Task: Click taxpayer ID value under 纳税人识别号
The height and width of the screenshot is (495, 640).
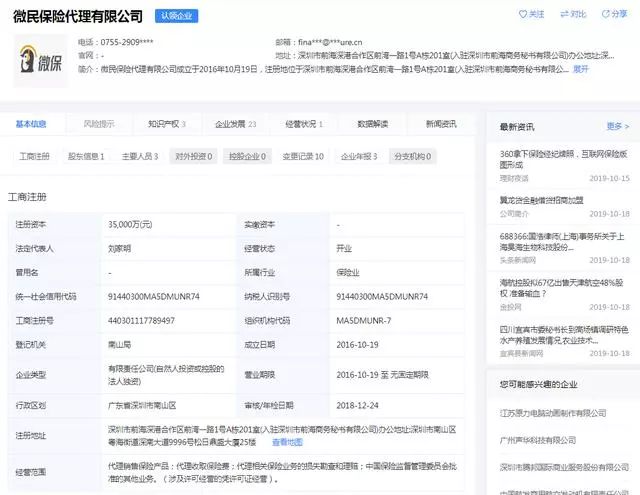Action: point(382,297)
